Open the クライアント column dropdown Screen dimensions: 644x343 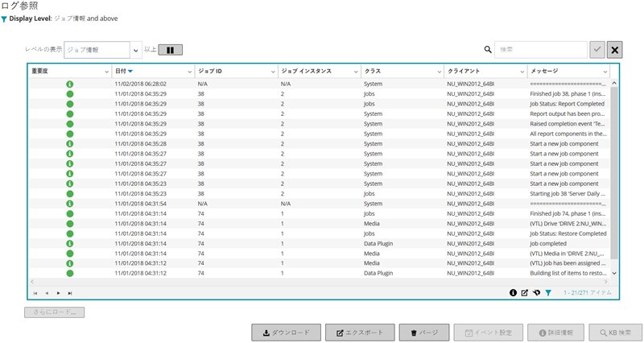point(522,72)
